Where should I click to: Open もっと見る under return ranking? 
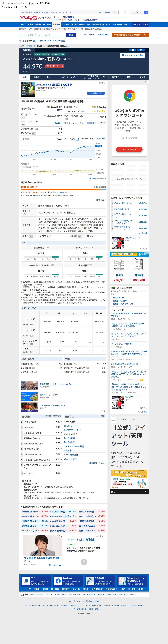(143, 233)
